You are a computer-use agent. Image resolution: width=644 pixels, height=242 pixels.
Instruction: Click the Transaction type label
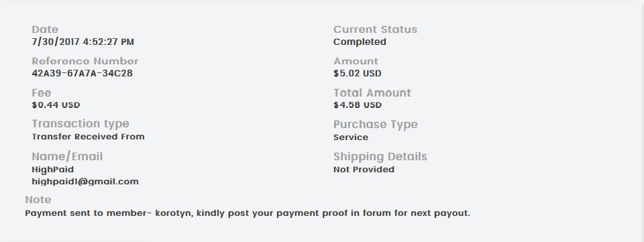pyautogui.click(x=80, y=124)
